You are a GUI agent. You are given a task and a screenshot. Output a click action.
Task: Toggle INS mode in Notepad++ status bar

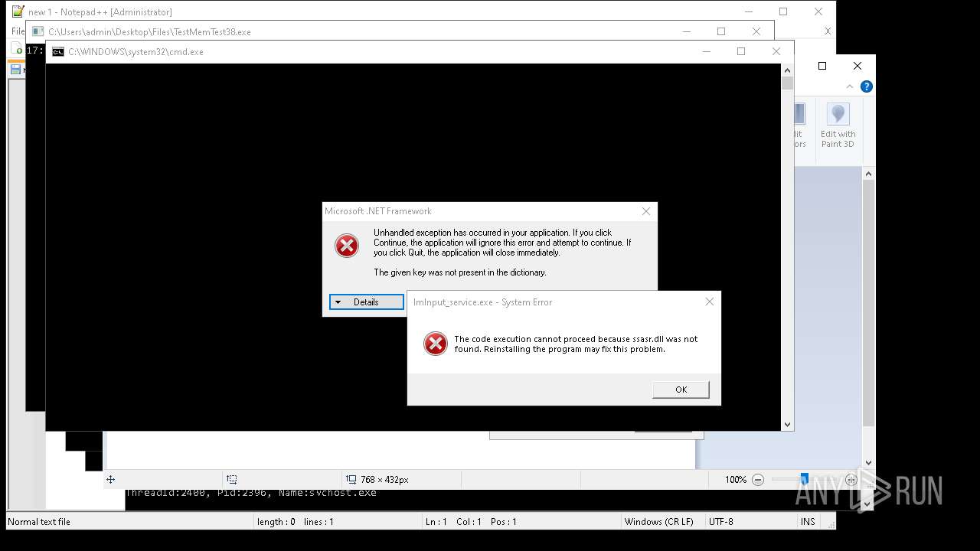(808, 522)
